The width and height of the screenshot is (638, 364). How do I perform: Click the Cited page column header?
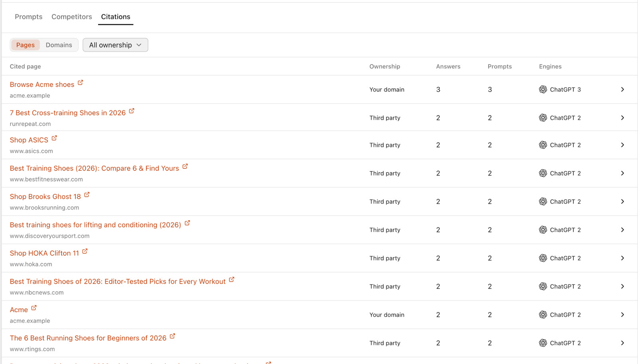pos(25,67)
